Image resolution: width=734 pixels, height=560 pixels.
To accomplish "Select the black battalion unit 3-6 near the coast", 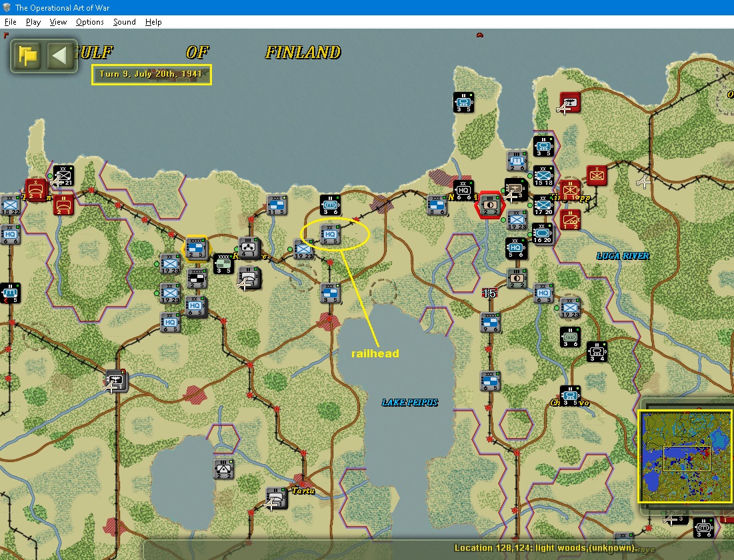I will pos(330,205).
